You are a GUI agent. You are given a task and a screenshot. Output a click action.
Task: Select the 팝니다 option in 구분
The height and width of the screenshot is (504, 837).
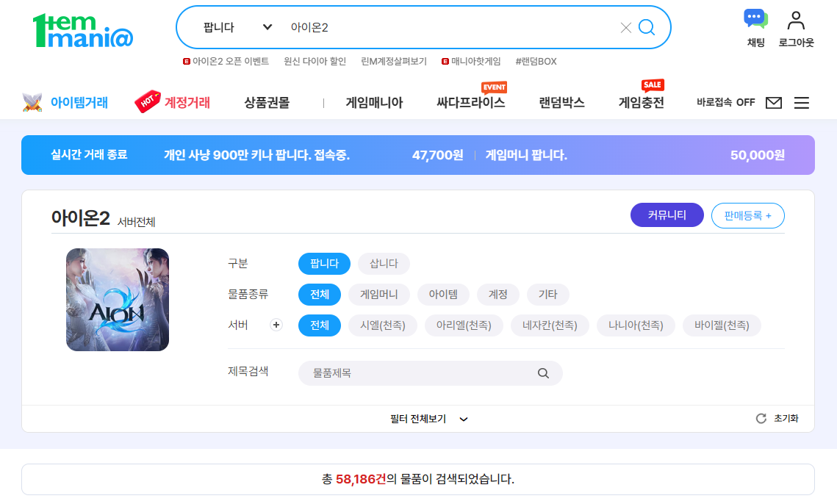coord(324,264)
